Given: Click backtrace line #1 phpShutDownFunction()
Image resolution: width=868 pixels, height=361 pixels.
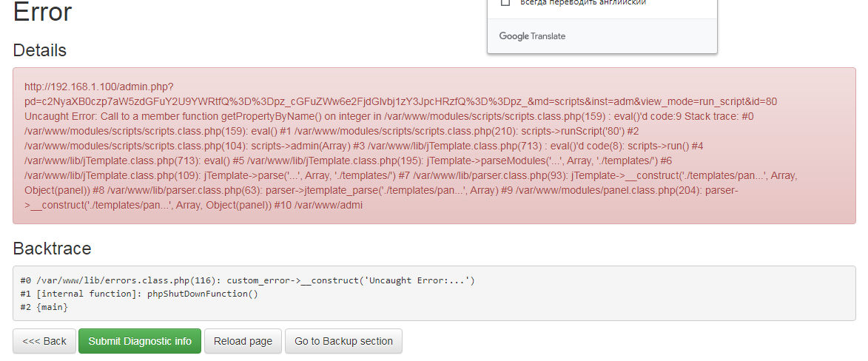Looking at the screenshot, I should [x=140, y=294].
